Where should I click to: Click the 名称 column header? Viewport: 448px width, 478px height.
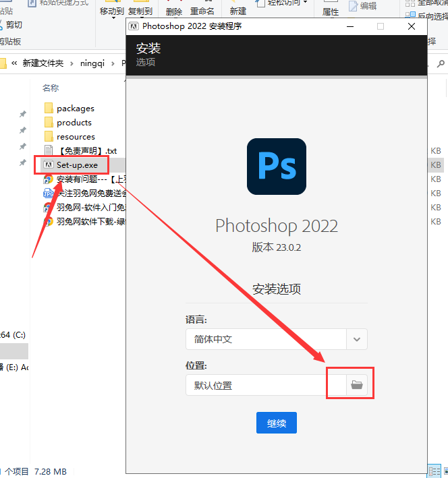[x=51, y=88]
